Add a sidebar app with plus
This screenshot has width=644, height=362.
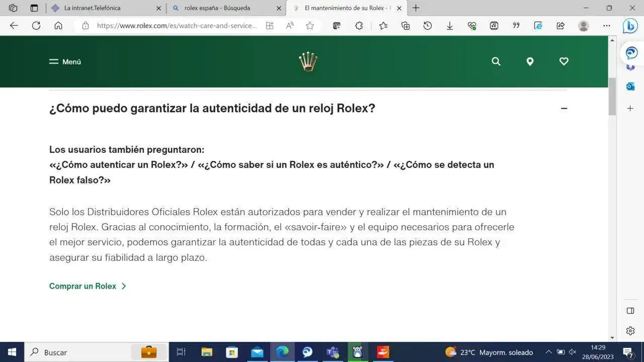tap(630, 109)
